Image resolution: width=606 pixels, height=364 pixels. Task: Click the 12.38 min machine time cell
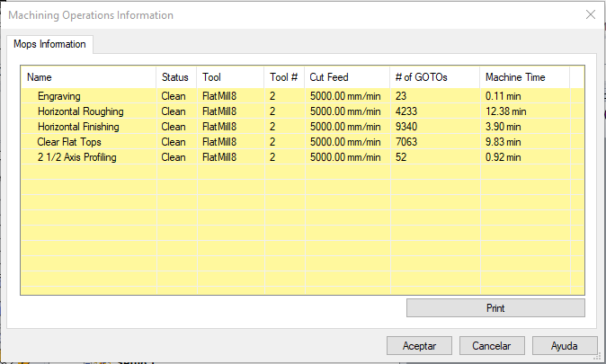coord(505,111)
